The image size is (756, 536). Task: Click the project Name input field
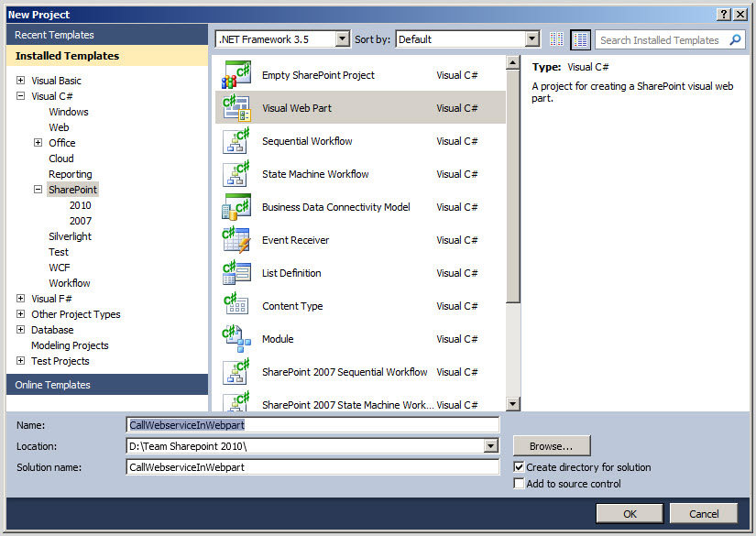click(x=312, y=424)
